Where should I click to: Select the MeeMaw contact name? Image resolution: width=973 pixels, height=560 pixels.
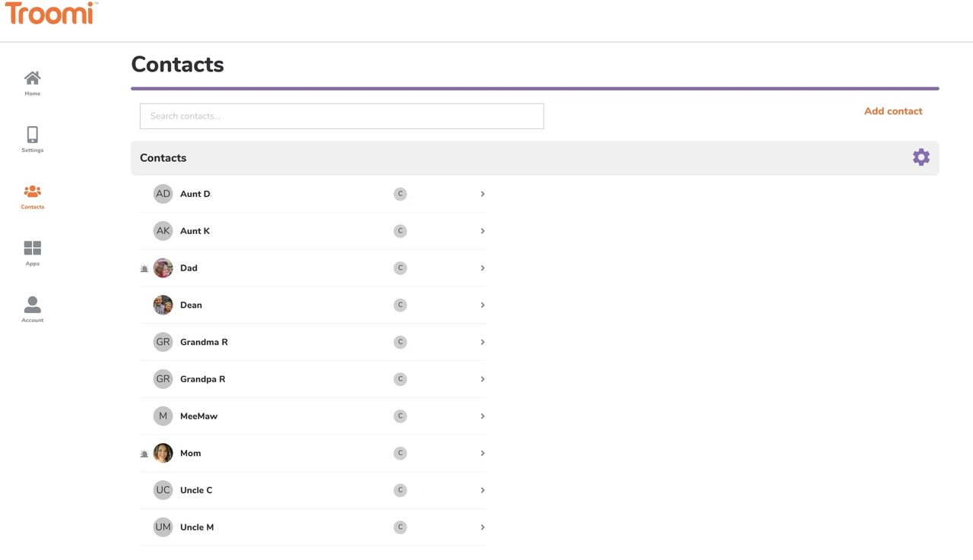click(198, 416)
